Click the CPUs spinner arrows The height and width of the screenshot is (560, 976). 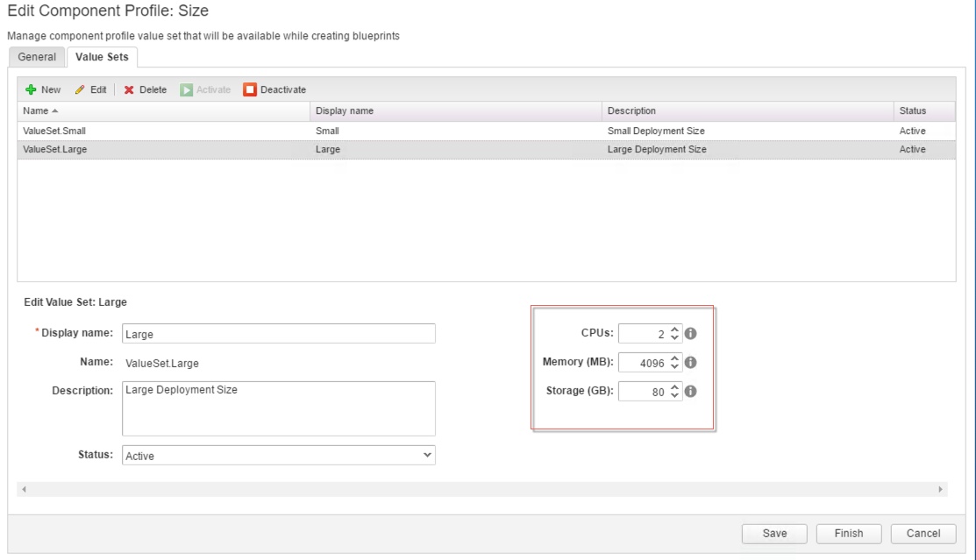click(673, 334)
